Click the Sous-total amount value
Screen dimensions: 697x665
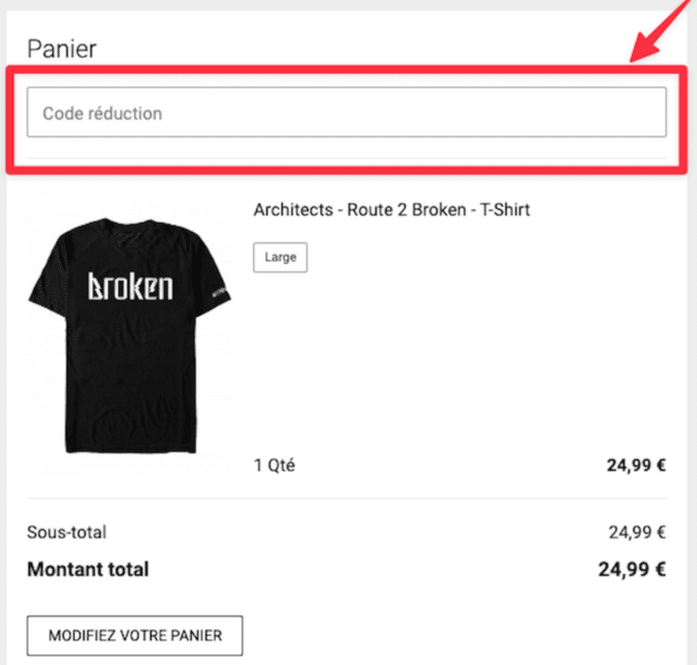point(636,532)
